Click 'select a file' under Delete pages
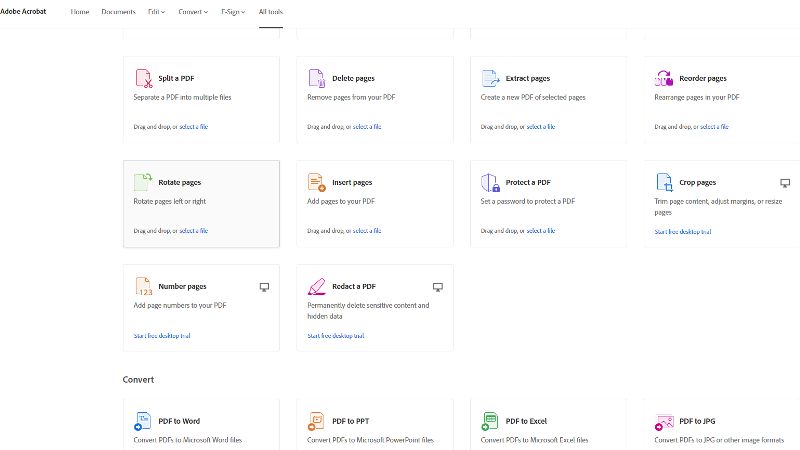 (x=367, y=127)
